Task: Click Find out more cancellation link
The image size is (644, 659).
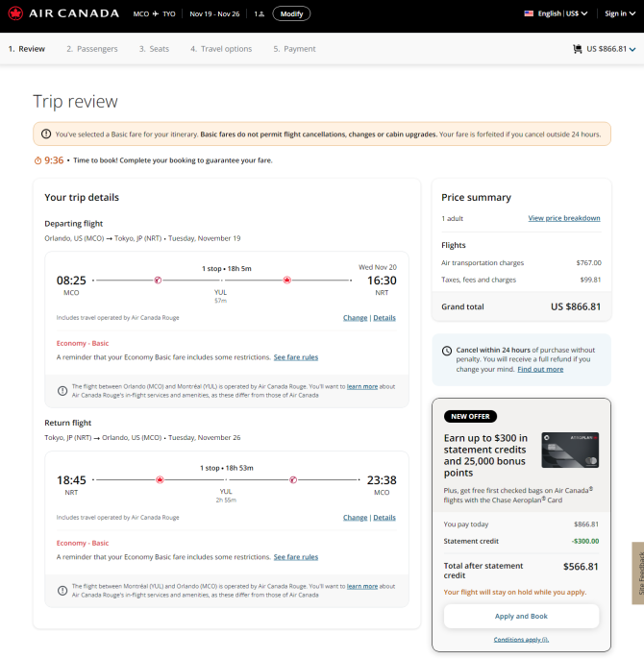Action: 540,369
